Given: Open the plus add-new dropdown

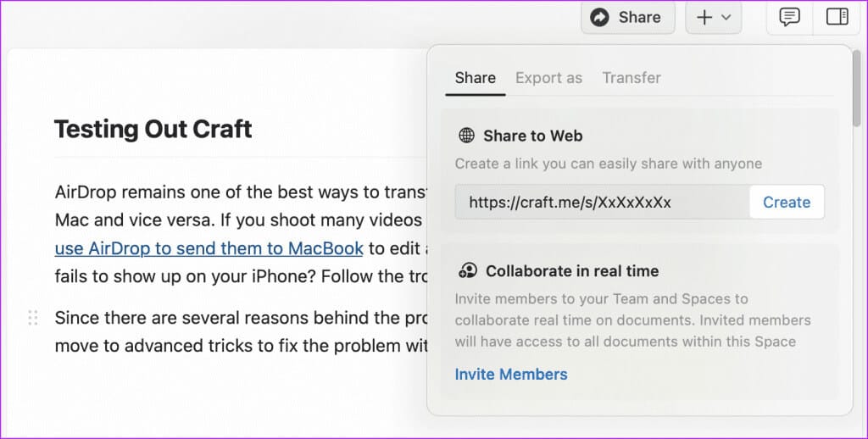Looking at the screenshot, I should 714,17.
